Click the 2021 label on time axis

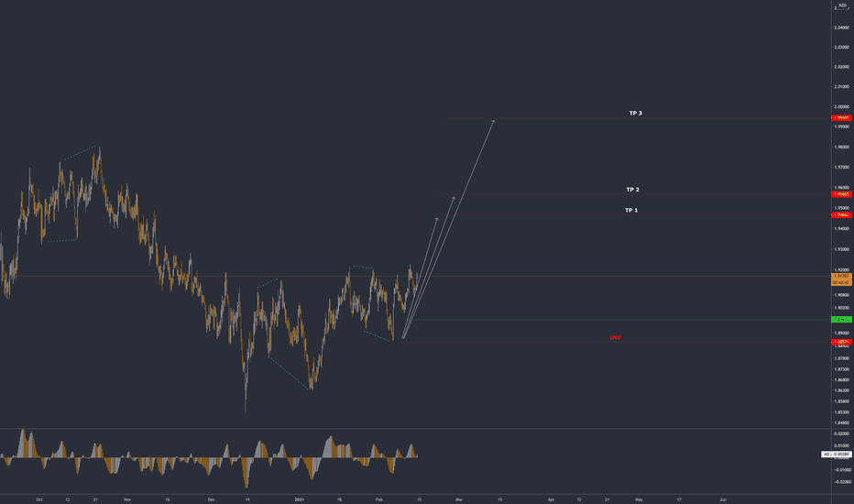pos(299,499)
